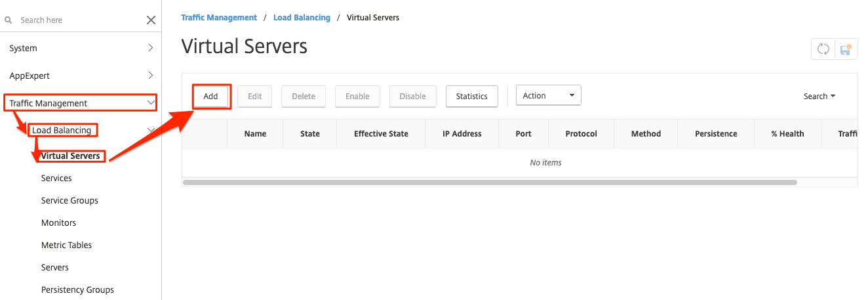The width and height of the screenshot is (868, 300).
Task: Focus the Search here field
Action: pyautogui.click(x=79, y=20)
